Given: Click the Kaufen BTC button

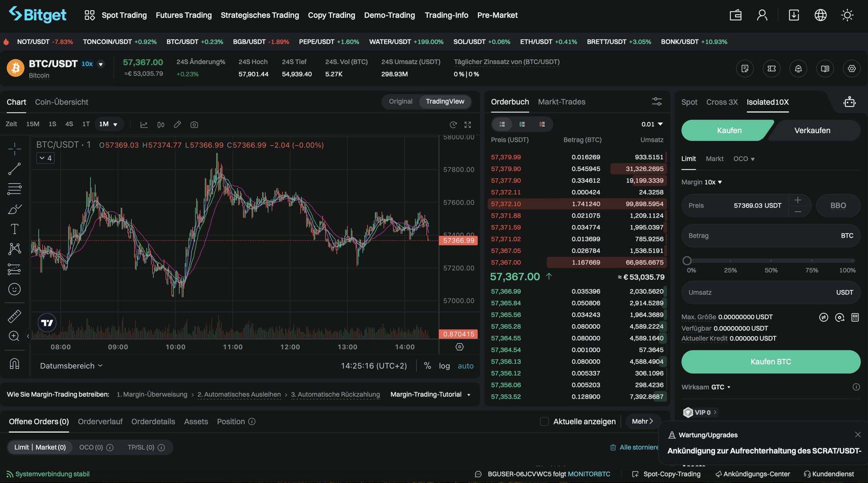Looking at the screenshot, I should (770, 362).
